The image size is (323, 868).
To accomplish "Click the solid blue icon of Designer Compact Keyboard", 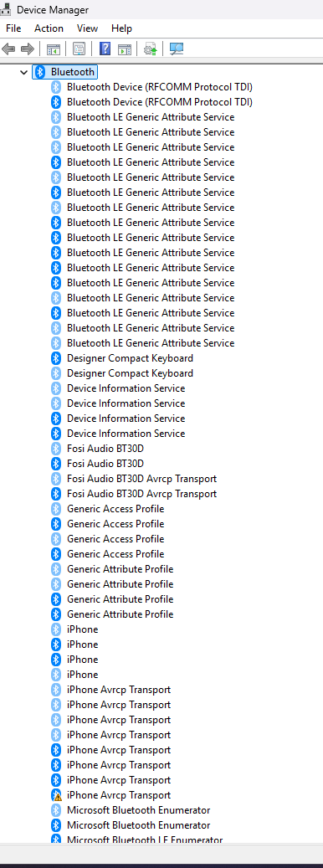I will pos(56,358).
